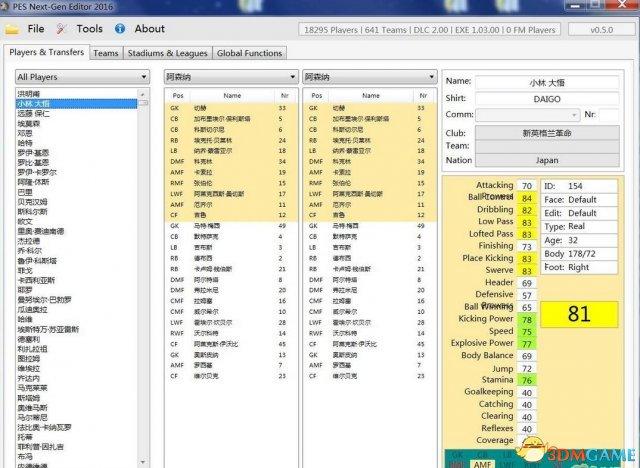The width and height of the screenshot is (640, 468).
Task: Open the Tools menu
Action: pos(89,29)
